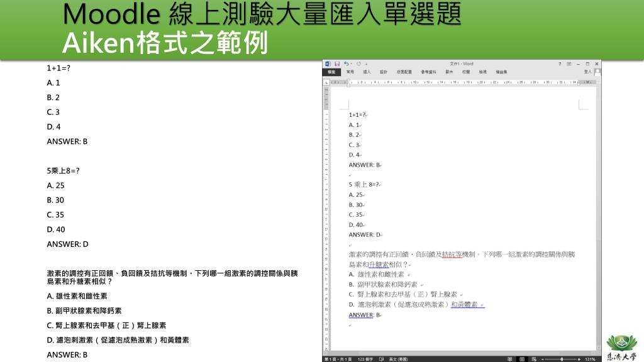
Task: Click the Word window title '文件1 - Word'
Action: (461, 64)
